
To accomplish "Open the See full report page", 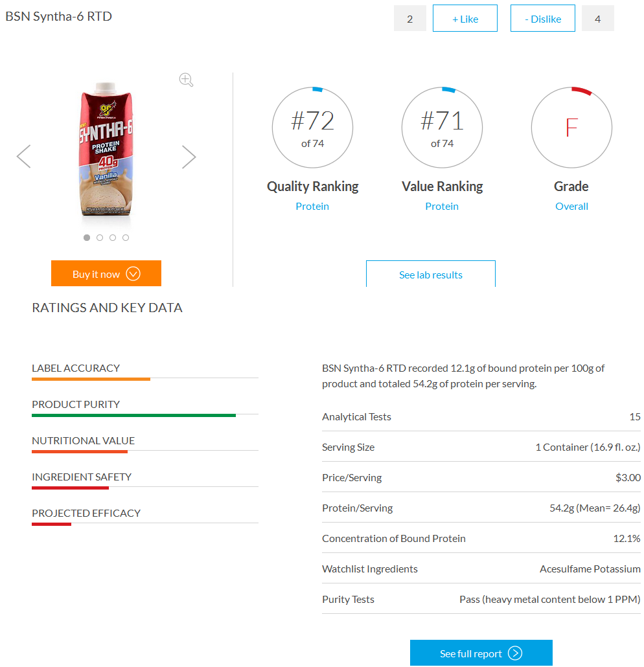I will (x=481, y=652).
